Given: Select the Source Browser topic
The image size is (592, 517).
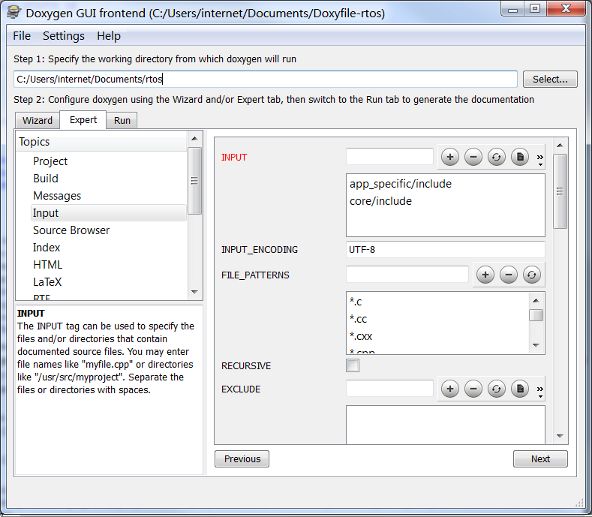Looking at the screenshot, I should [x=71, y=230].
